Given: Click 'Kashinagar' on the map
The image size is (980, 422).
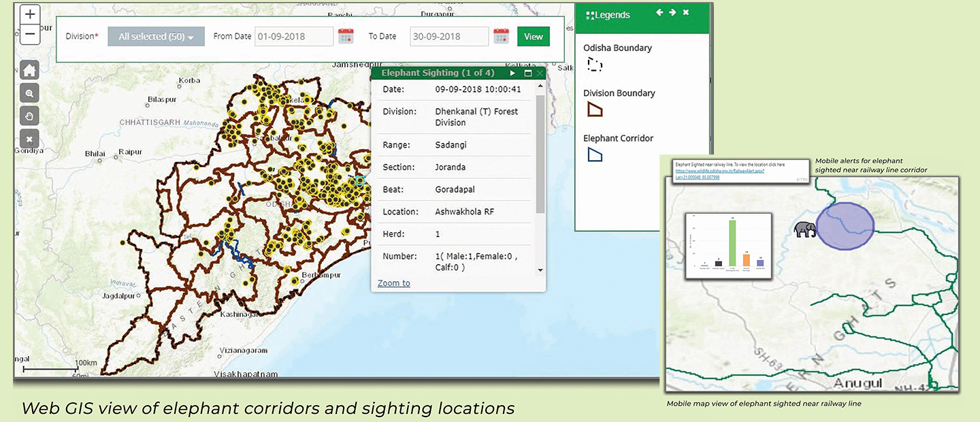Looking at the screenshot, I should coord(240,314).
